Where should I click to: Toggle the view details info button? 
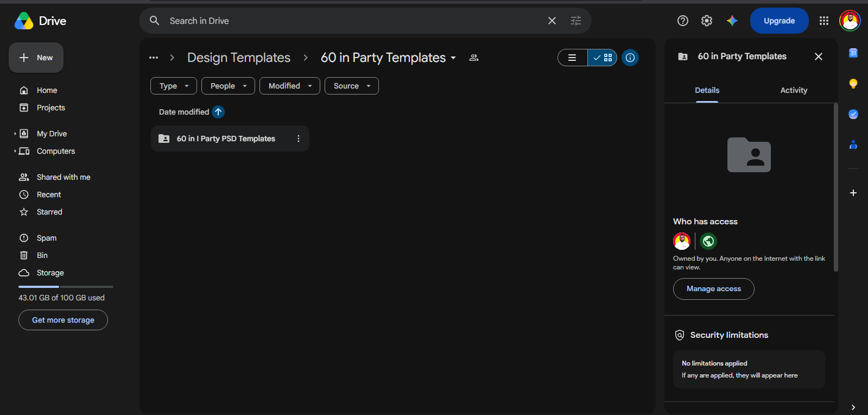(x=630, y=58)
